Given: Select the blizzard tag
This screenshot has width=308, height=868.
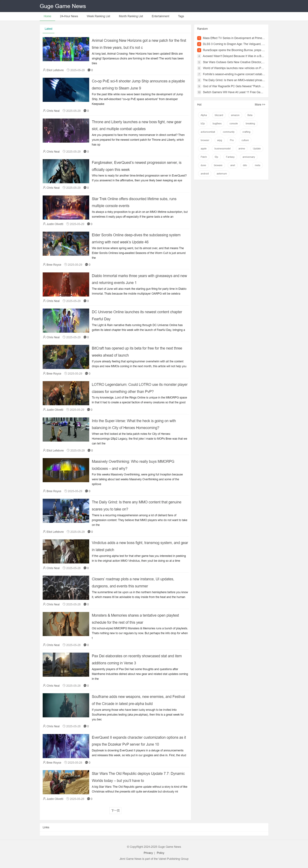Looking at the screenshot, I should 219,115.
